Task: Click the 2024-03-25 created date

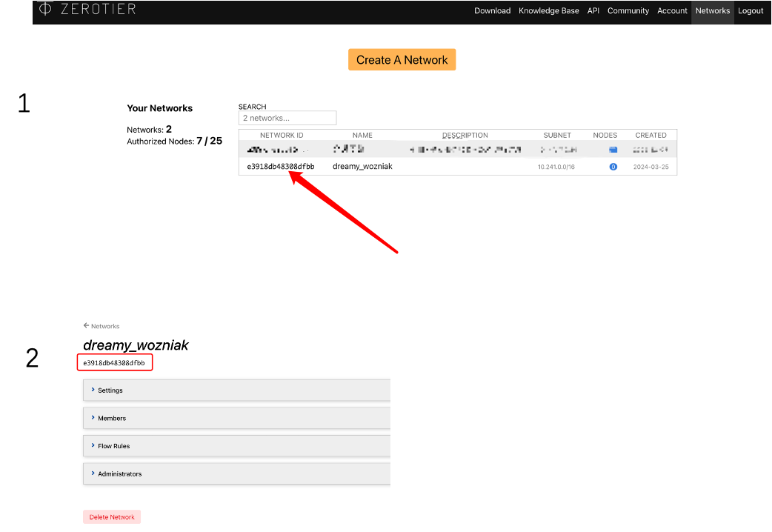Action: [x=650, y=167]
